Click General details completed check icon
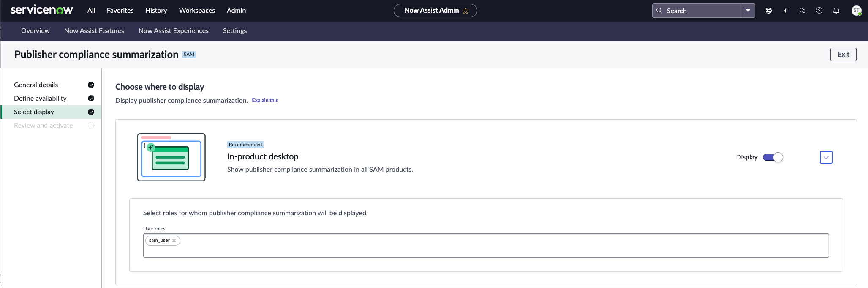The height and width of the screenshot is (288, 868). pyautogui.click(x=91, y=85)
